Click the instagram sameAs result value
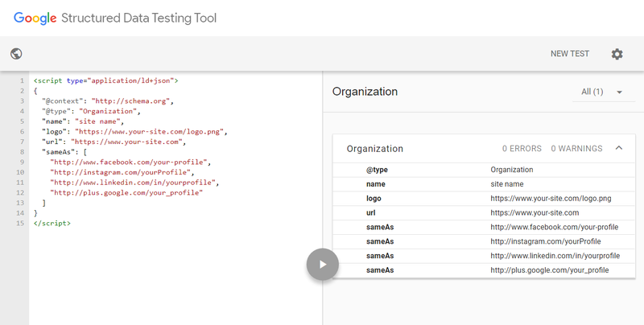Viewport: 644px width, 325px height. [x=545, y=241]
